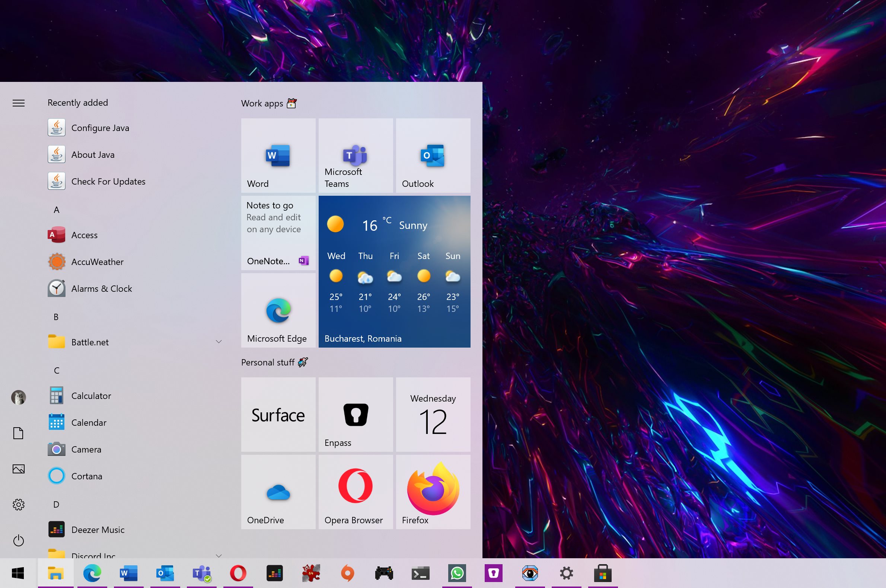Viewport: 886px width, 588px height.
Task: Open the Power options button
Action: coord(18,540)
